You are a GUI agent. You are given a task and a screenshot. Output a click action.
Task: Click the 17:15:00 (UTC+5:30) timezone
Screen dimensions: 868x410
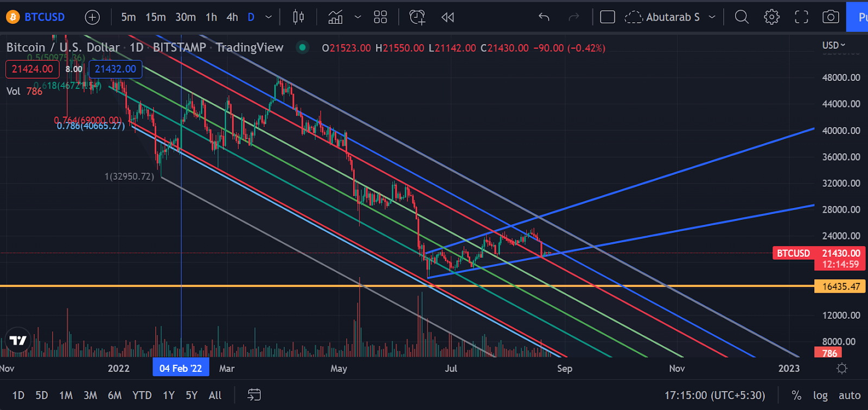click(x=715, y=395)
